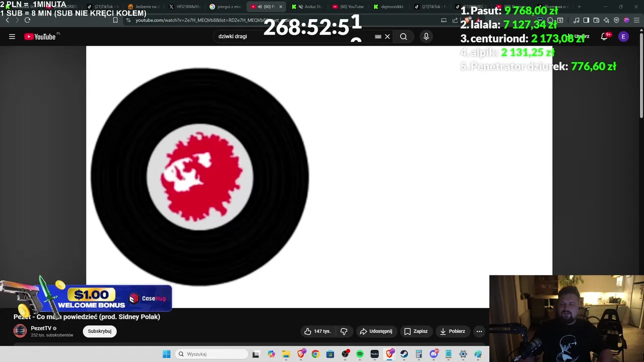Open Calculator from the taskbar
The width and height of the screenshot is (644, 362).
tap(419, 354)
